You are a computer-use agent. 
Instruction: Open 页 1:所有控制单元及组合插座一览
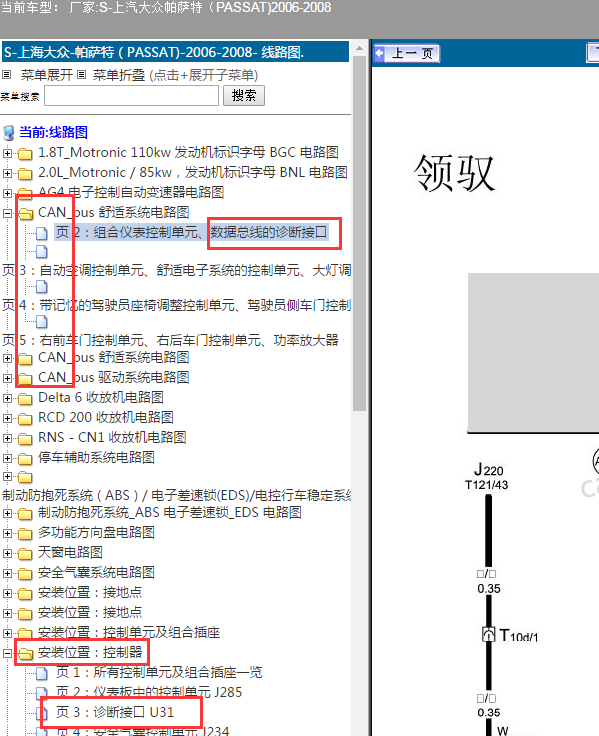point(159,673)
